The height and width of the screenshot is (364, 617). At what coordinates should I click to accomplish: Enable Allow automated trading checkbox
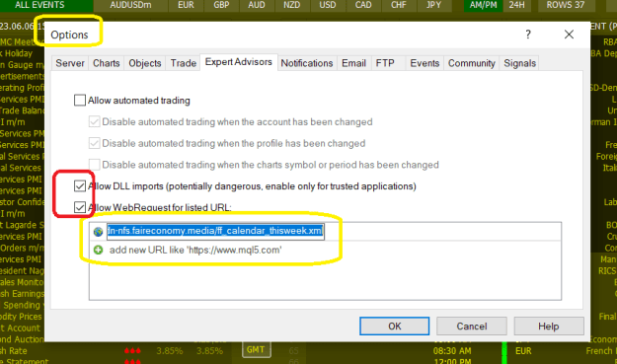80,101
